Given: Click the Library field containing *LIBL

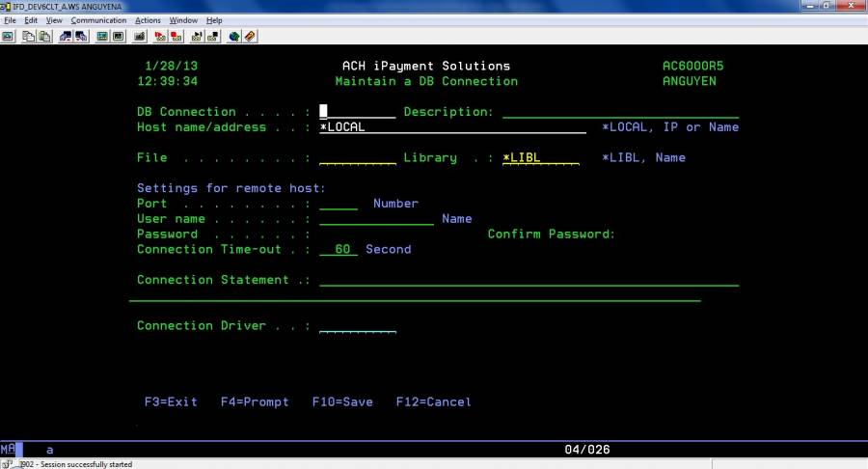Looking at the screenshot, I should click(540, 157).
